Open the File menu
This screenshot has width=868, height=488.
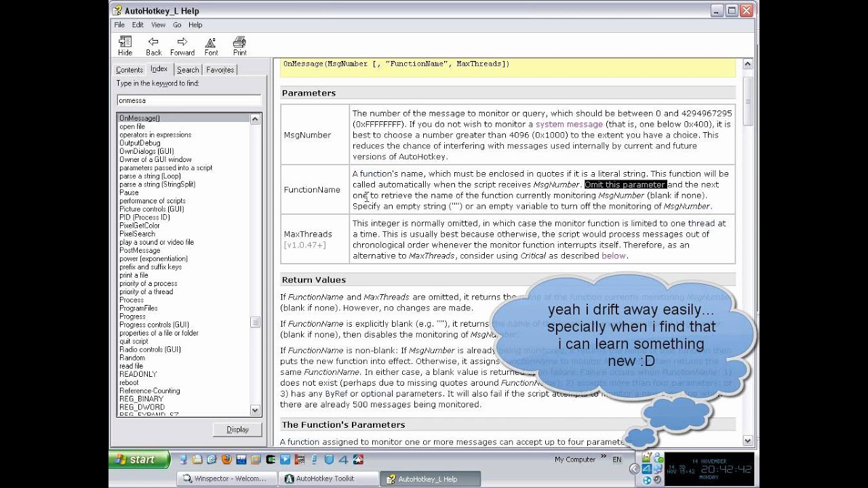[x=119, y=25]
